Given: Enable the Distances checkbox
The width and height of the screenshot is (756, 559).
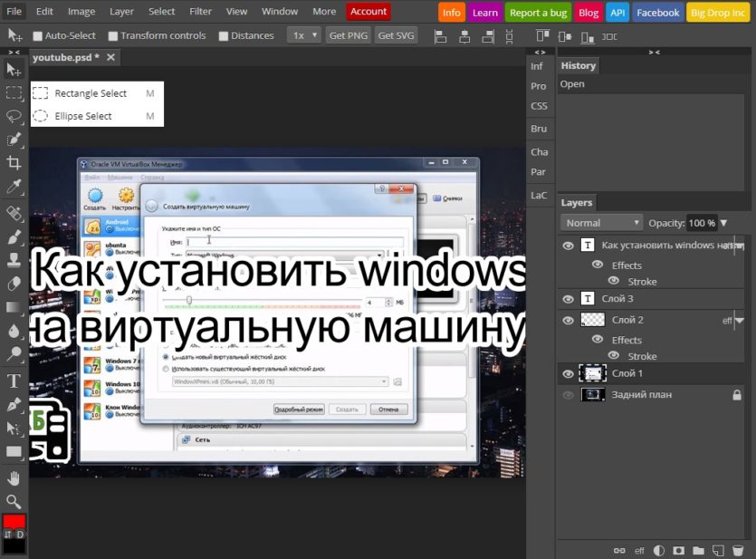Looking at the screenshot, I should [224, 35].
